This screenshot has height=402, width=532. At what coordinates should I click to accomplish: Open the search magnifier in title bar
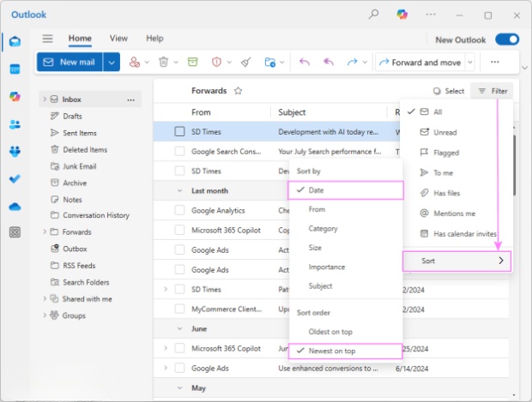pyautogui.click(x=373, y=15)
